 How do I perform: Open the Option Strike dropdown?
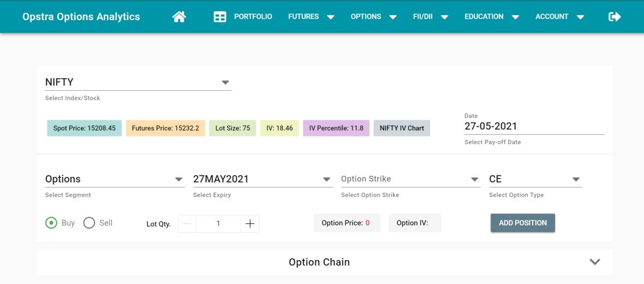(x=410, y=179)
